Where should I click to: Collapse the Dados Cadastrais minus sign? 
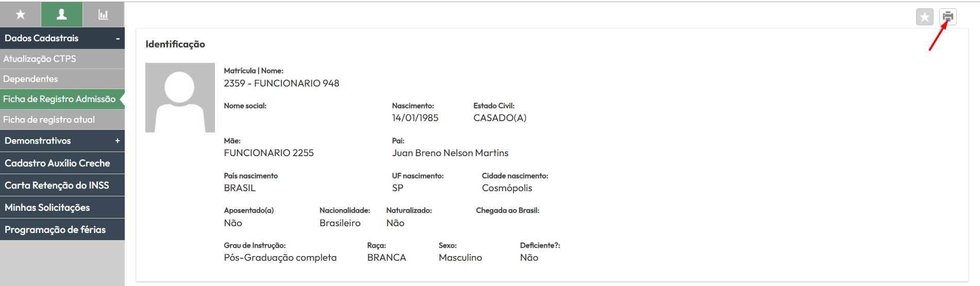pos(118,39)
